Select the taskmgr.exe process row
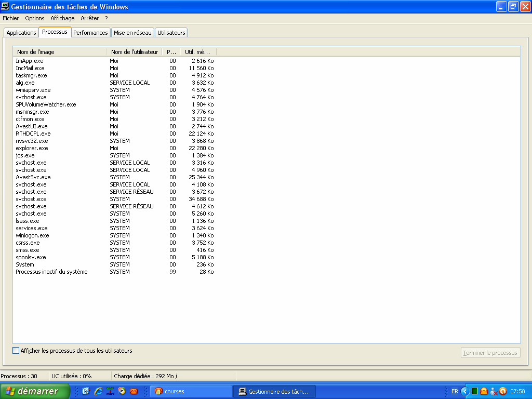532x399 pixels. (x=115, y=75)
